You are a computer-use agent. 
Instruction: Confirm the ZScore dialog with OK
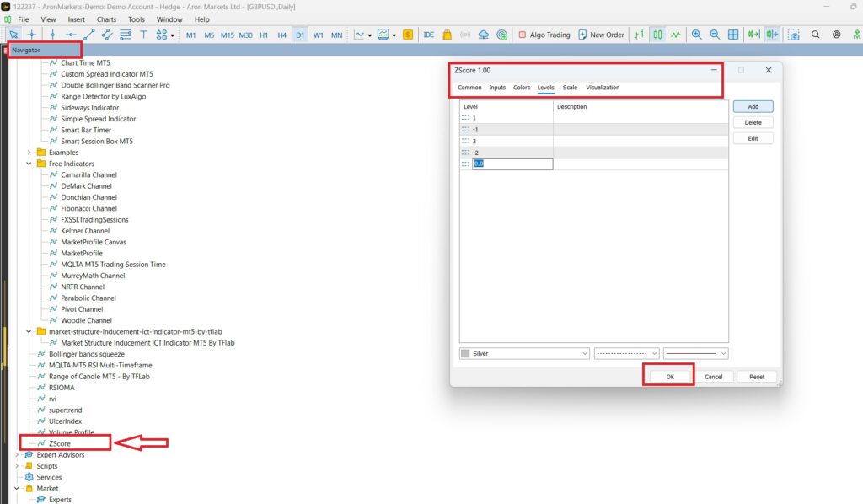(x=669, y=377)
